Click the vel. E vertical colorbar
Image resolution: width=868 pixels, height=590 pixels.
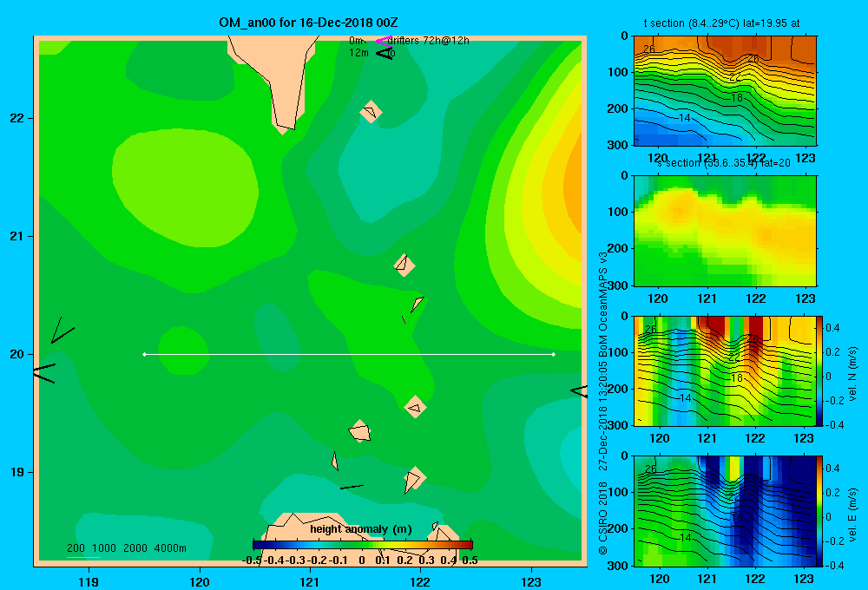coord(820,510)
